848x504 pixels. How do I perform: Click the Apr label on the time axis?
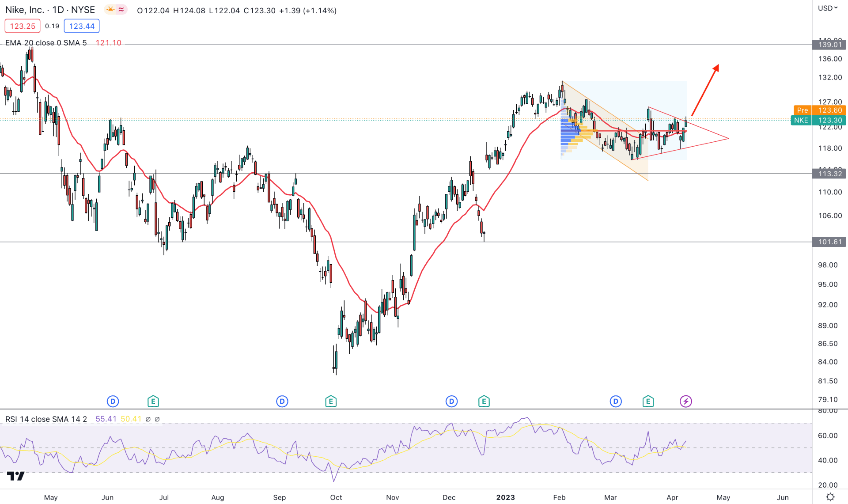pyautogui.click(x=672, y=497)
